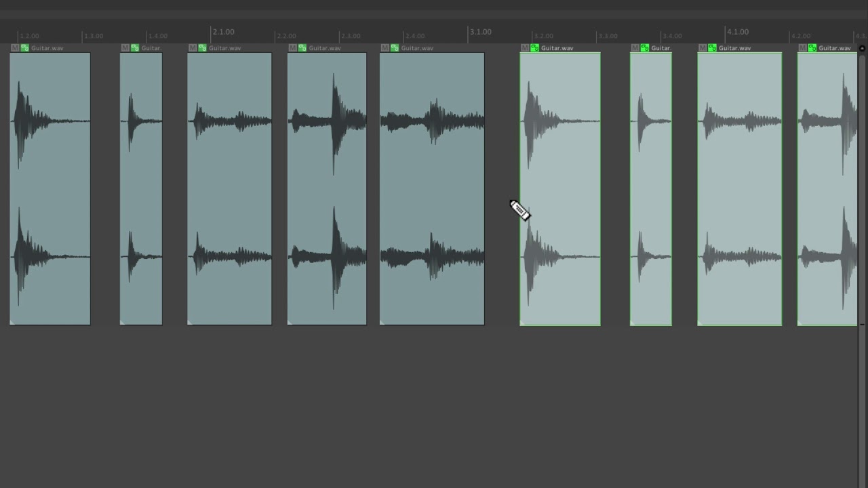Image resolution: width=868 pixels, height=488 pixels.
Task: Click group icon of item before 2.1.00
Action: 202,48
